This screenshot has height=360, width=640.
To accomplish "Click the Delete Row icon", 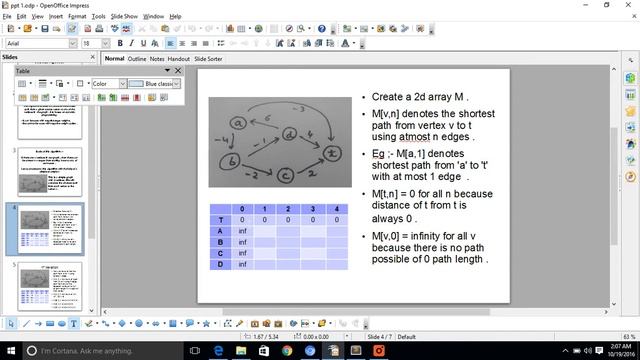I will point(125,98).
